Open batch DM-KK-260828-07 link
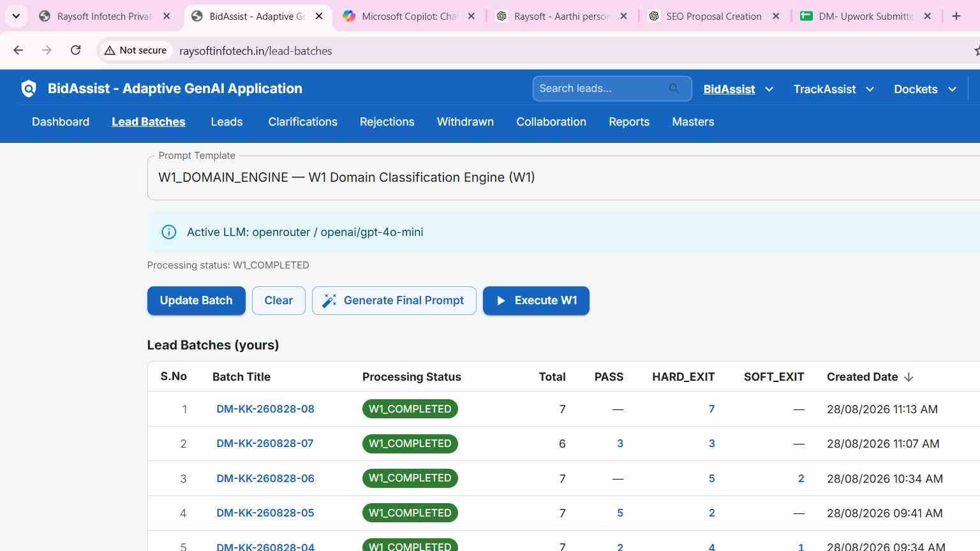This screenshot has width=980, height=551. (x=265, y=443)
